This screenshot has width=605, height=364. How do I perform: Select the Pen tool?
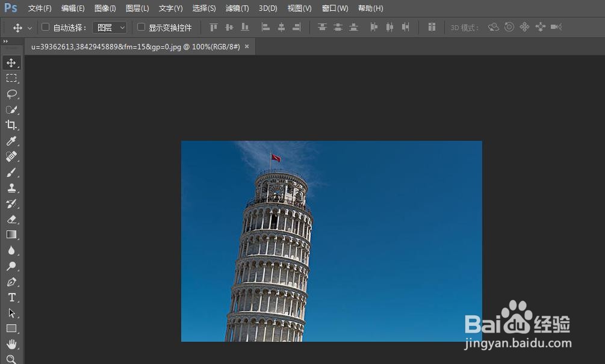point(11,282)
